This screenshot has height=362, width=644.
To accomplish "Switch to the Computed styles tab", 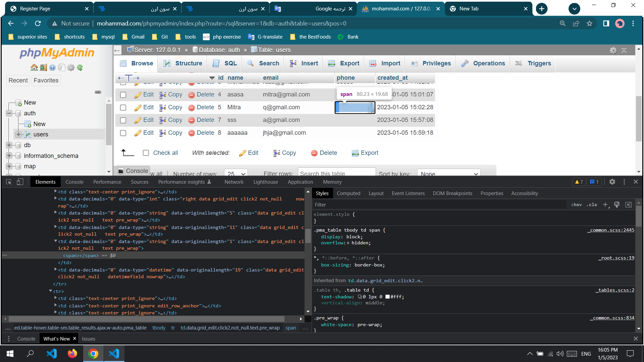I will (348, 193).
